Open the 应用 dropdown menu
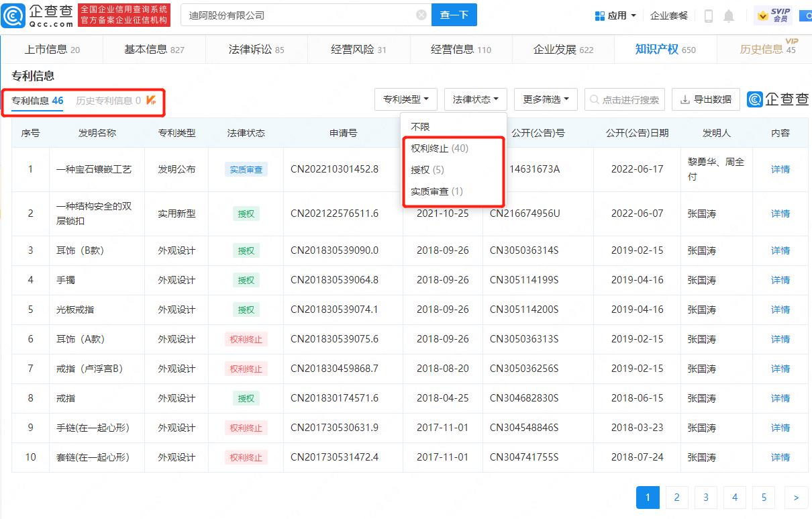Viewport: 812px width, 519px height. point(616,15)
